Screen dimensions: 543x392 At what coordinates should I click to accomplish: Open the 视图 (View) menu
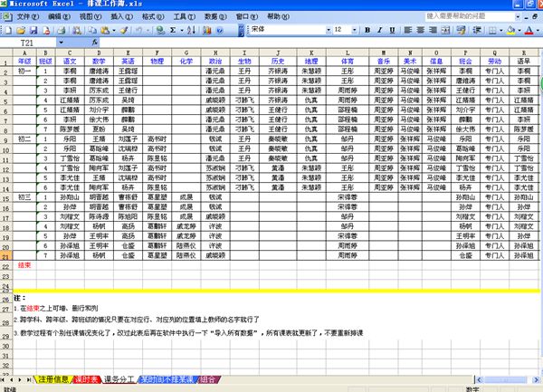90,16
